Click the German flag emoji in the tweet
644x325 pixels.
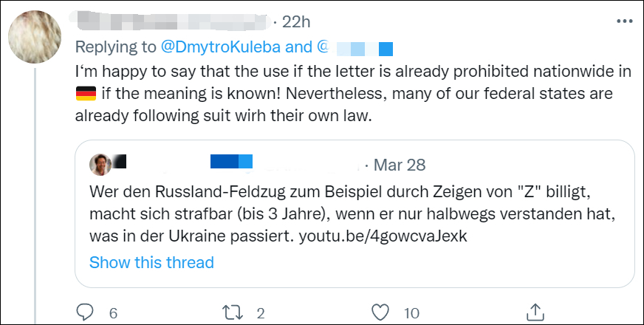tap(86, 95)
